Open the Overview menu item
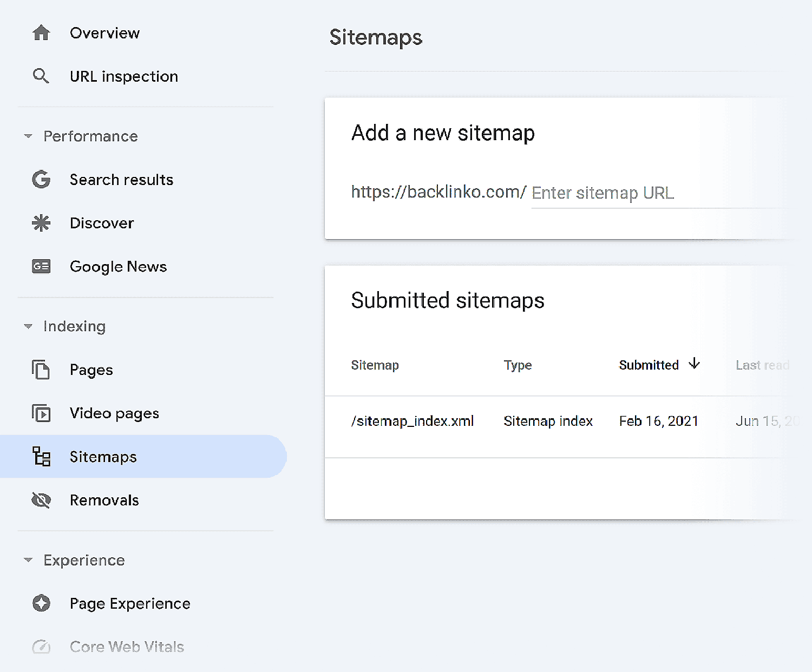The width and height of the screenshot is (812, 672). click(x=143, y=33)
